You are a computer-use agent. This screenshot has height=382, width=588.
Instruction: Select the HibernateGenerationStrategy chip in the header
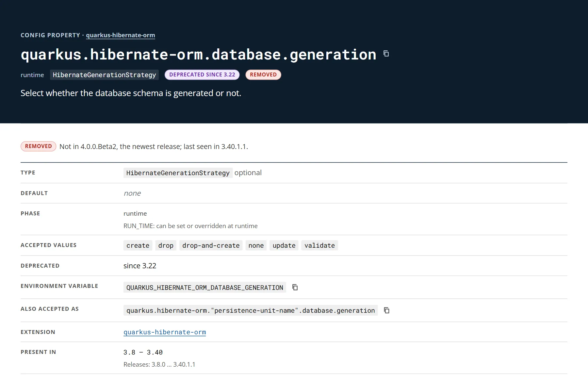coord(104,75)
